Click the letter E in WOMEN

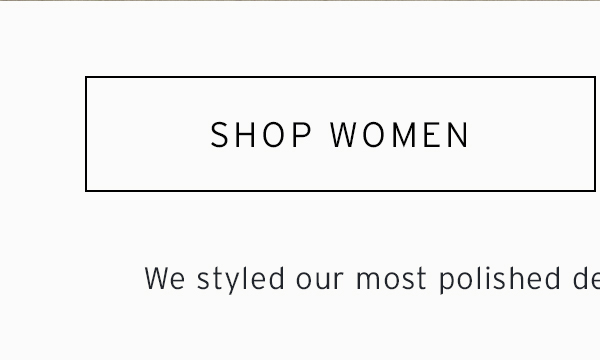[432, 135]
